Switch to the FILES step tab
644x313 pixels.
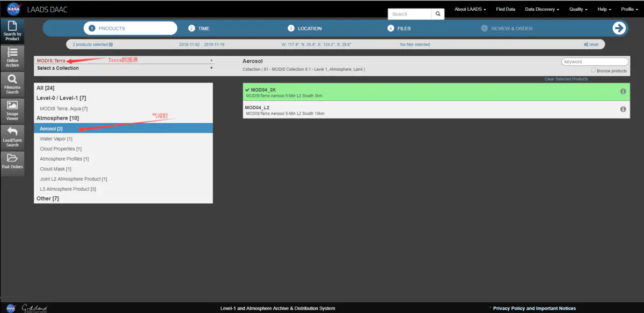[399, 28]
